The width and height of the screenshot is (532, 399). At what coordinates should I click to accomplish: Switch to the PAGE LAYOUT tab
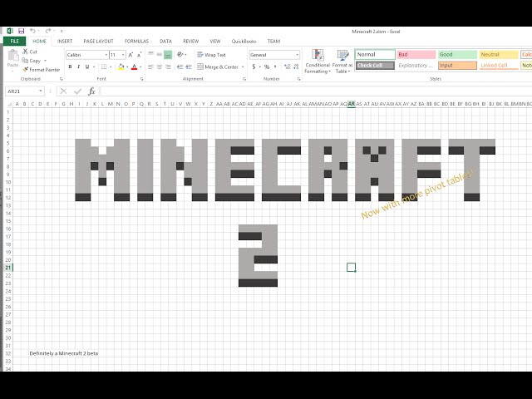[x=98, y=41]
